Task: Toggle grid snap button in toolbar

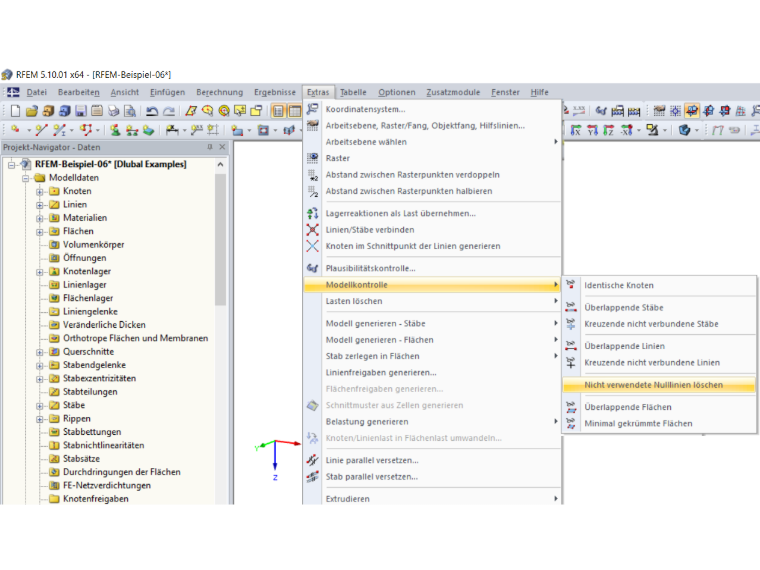Action: point(676,111)
